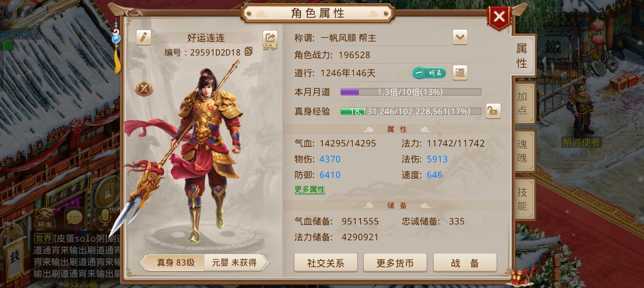
Task: Tap the share (分享) icon
Action: tap(270, 40)
